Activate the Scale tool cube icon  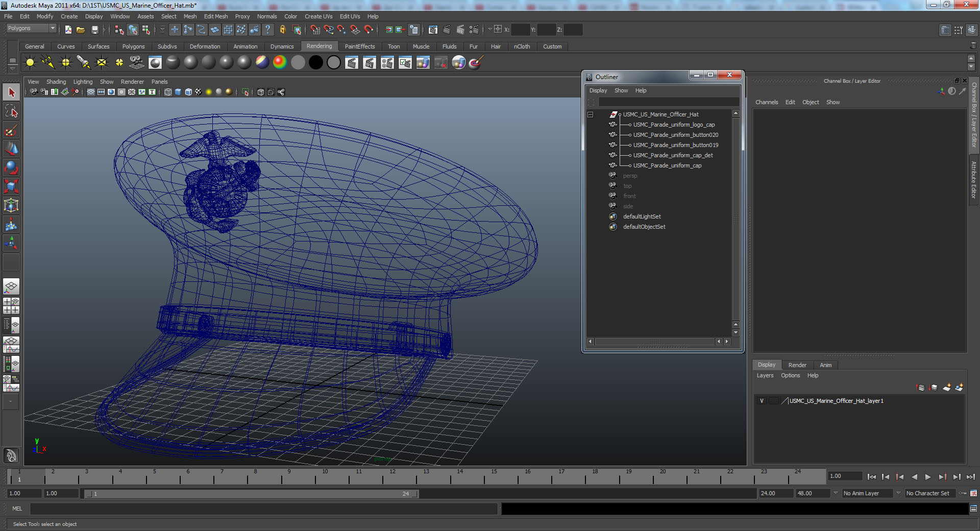click(11, 186)
